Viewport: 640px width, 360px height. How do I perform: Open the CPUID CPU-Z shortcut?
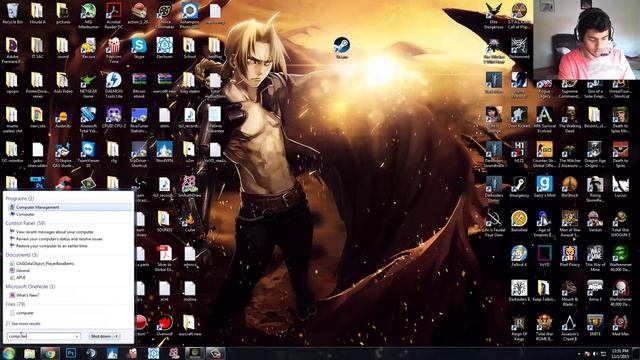click(x=113, y=118)
